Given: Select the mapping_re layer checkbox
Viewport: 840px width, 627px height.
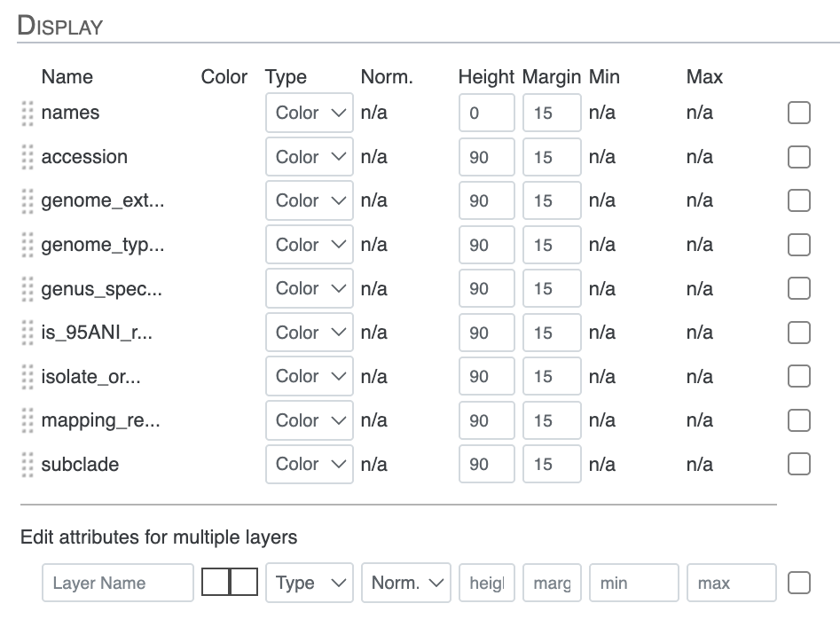Looking at the screenshot, I should (798, 420).
